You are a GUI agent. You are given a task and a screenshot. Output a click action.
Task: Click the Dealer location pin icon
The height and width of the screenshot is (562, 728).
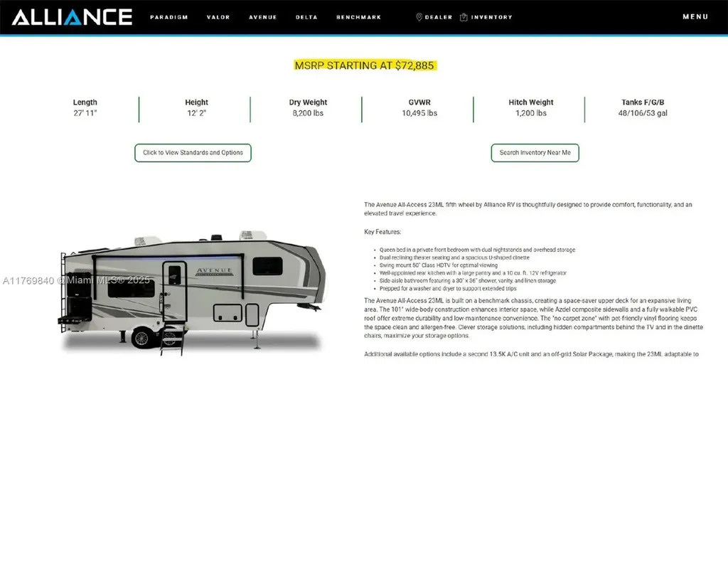point(419,17)
